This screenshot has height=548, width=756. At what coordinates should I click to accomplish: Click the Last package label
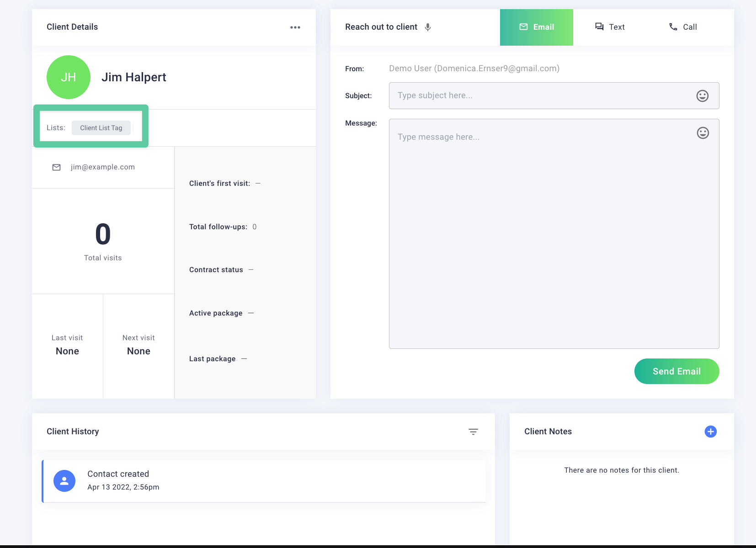click(213, 359)
